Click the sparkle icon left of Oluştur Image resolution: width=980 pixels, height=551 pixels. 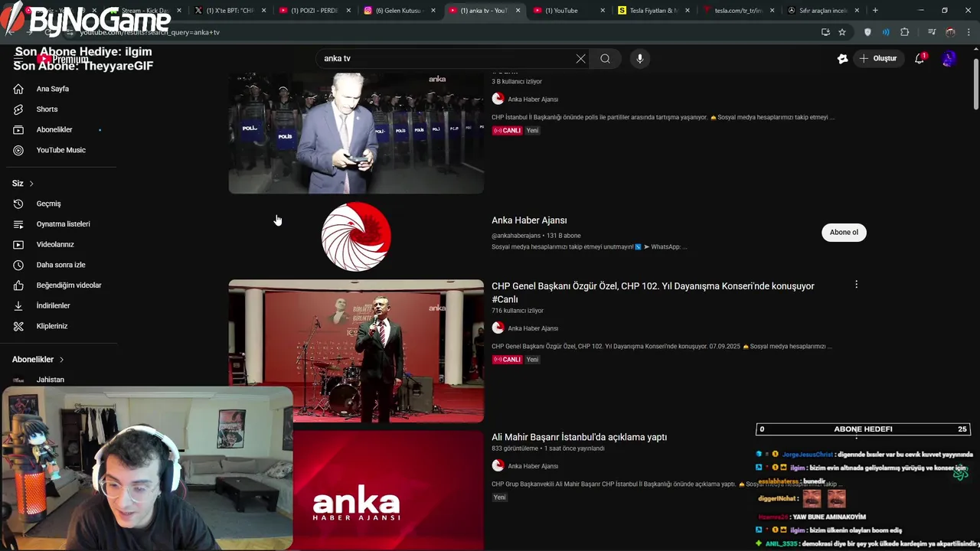(843, 58)
